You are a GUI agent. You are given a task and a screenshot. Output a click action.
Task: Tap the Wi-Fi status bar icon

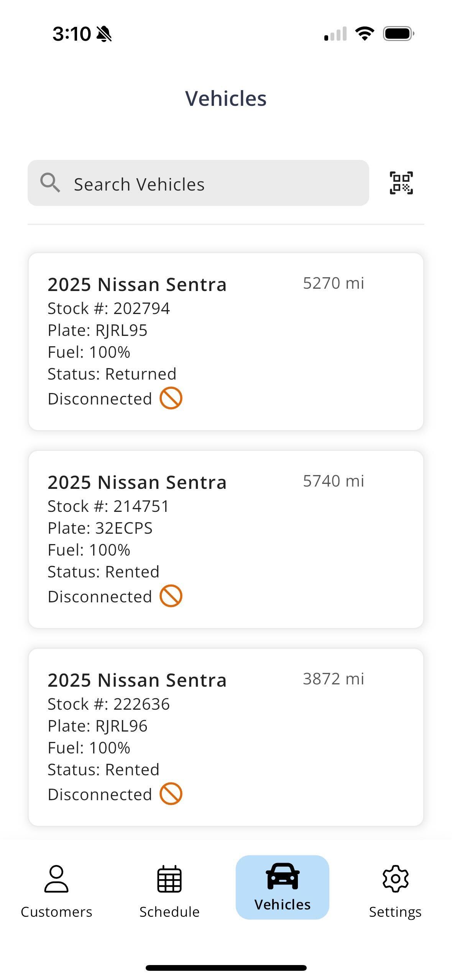pyautogui.click(x=365, y=34)
